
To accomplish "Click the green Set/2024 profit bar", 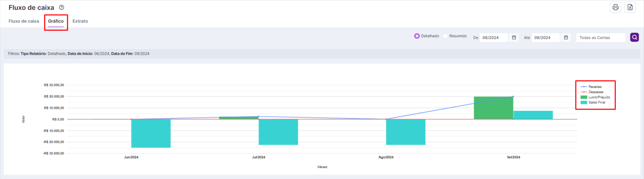I will (x=493, y=108).
